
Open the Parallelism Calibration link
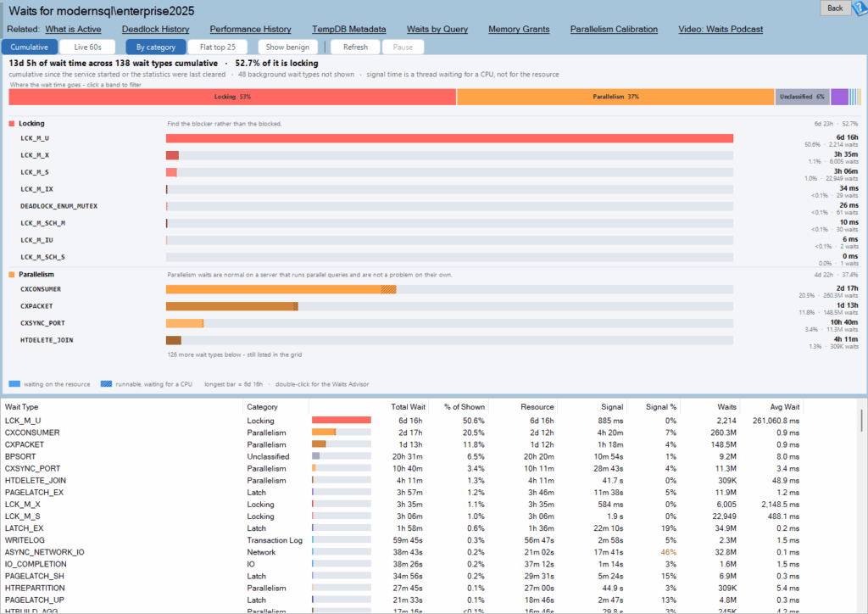point(614,30)
